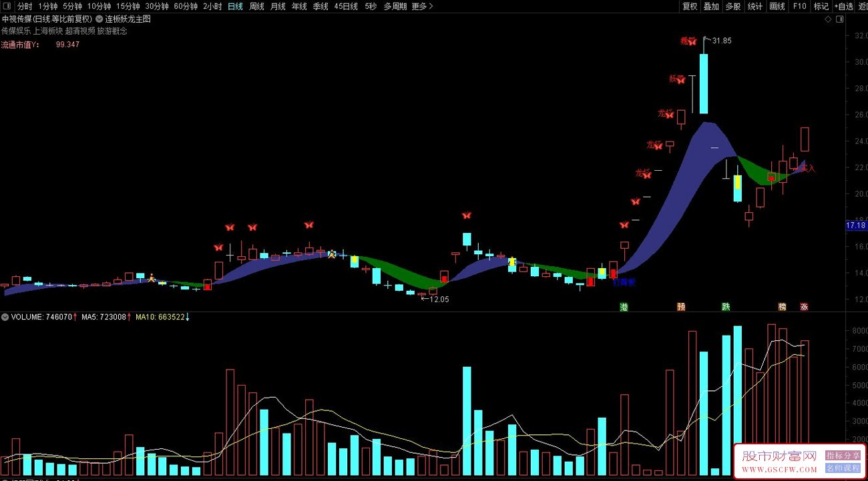
Task: Select the 2小时 period tab
Action: coord(212,6)
